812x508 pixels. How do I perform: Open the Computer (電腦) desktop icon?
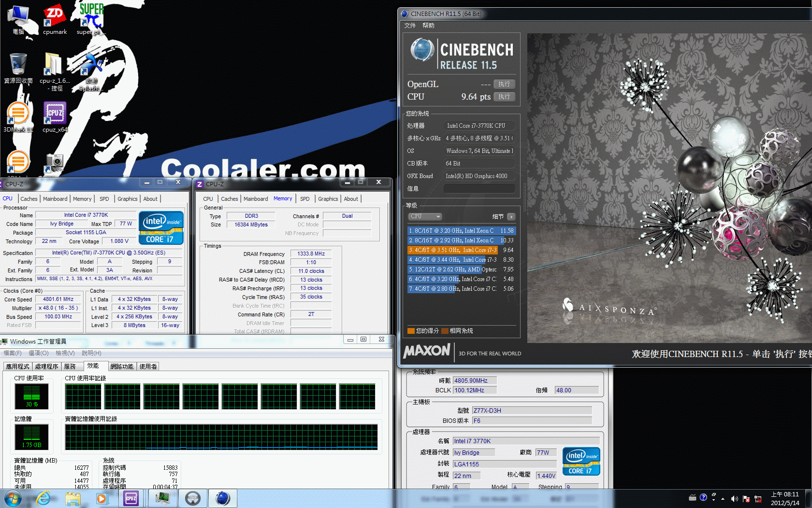(18, 18)
